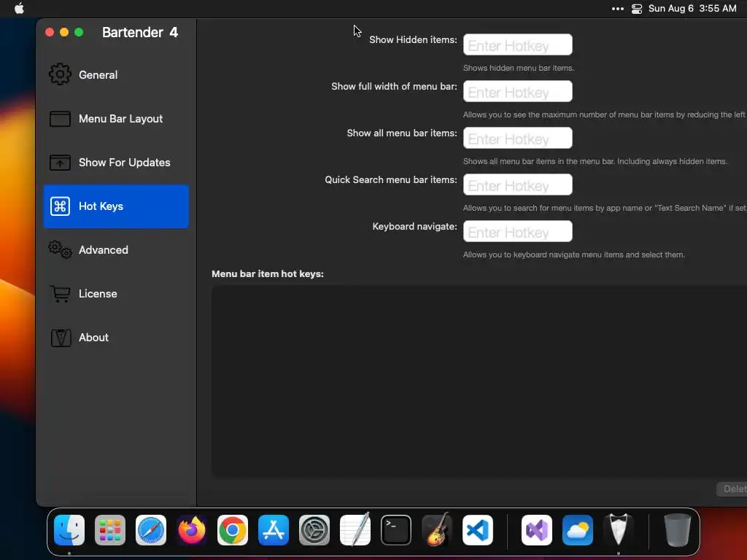Click the License shopping cart icon

60,293
